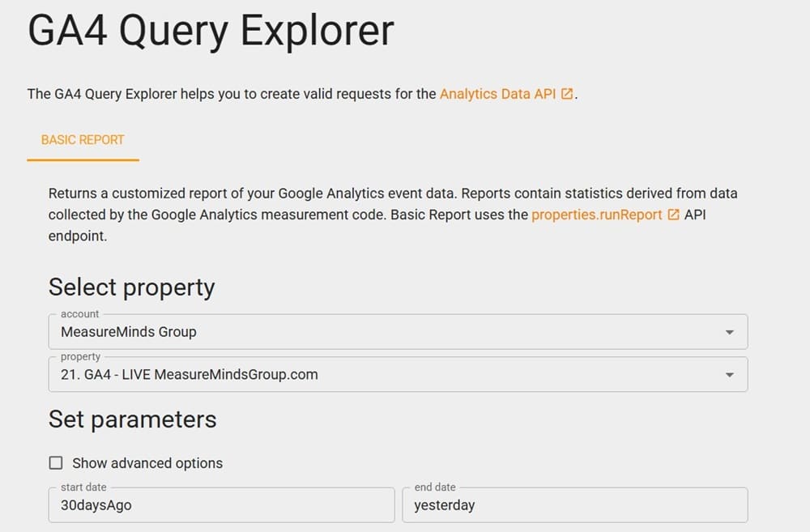Click the Select property heading
This screenshot has height=532, width=810.
(x=132, y=287)
